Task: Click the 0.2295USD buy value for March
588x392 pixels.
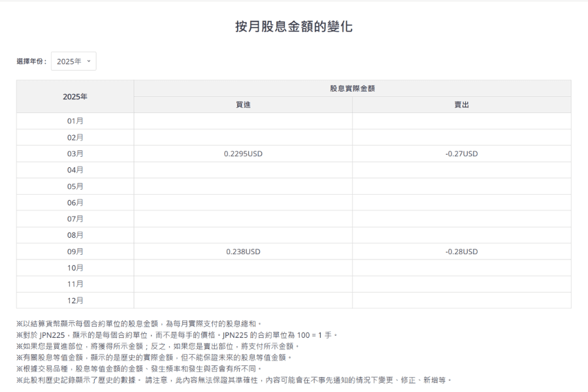Action: pyautogui.click(x=242, y=154)
